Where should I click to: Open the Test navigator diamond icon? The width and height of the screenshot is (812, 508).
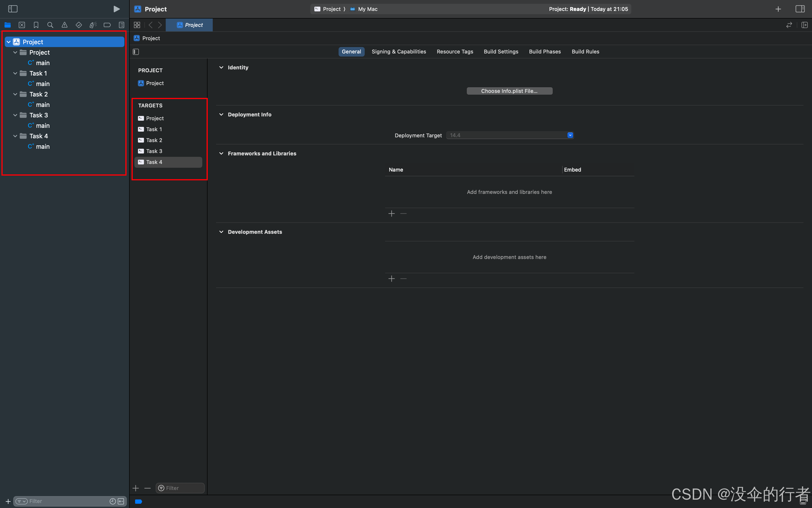(79, 25)
